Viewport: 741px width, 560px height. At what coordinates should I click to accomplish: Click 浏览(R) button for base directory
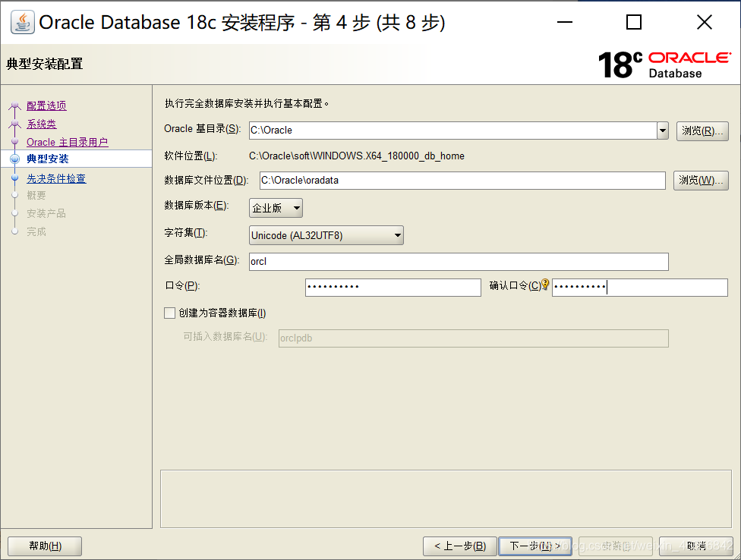coord(702,131)
